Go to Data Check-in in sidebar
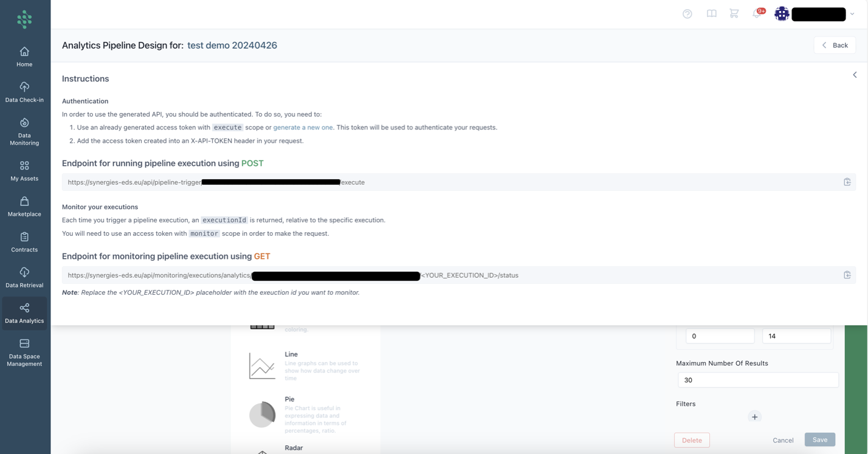The height and width of the screenshot is (454, 868). [24, 92]
